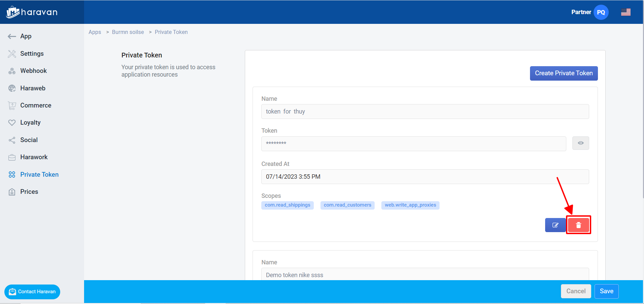Click the token Name input field
This screenshot has width=644, height=304.
[425, 112]
